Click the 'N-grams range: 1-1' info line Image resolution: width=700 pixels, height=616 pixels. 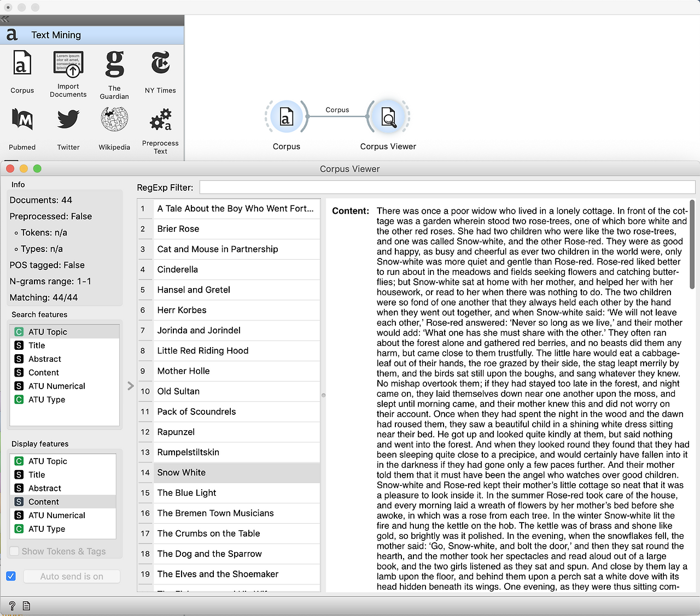click(x=50, y=281)
